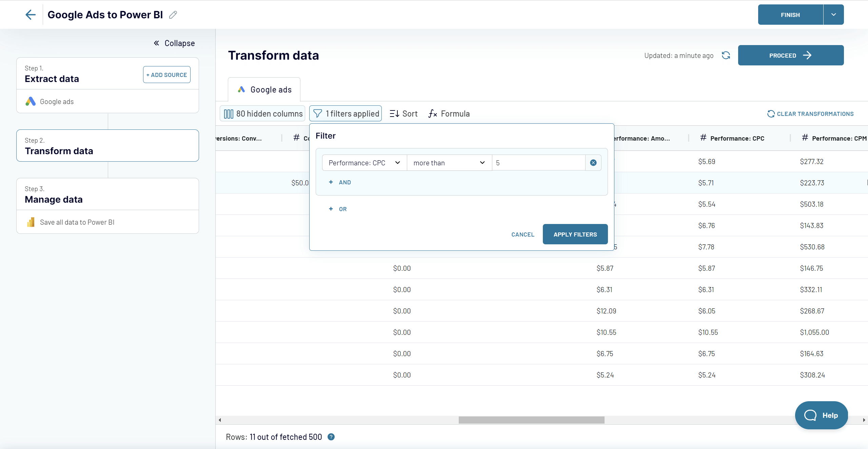Click the scrollbar left arrow

tap(220, 420)
